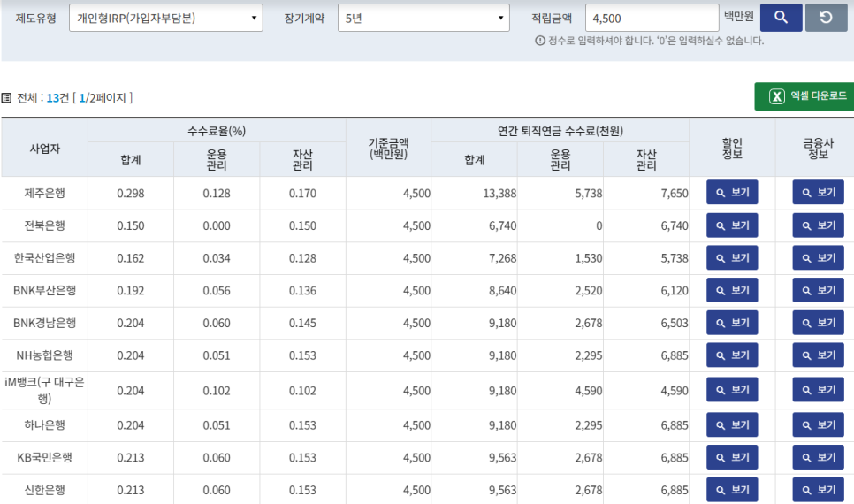View 금융사정보 for 전북은행
This screenshot has width=854, height=504.
coord(818,225)
